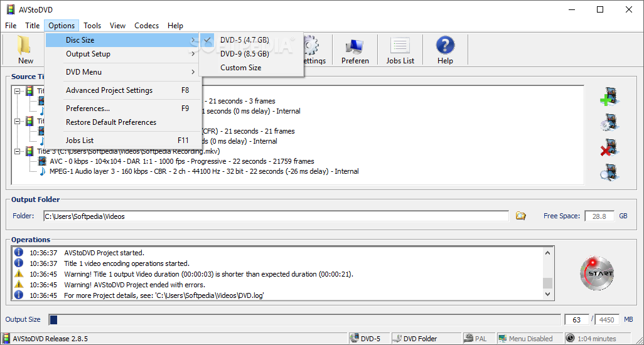Open the Codecs menu
The height and width of the screenshot is (345, 644).
(x=146, y=26)
